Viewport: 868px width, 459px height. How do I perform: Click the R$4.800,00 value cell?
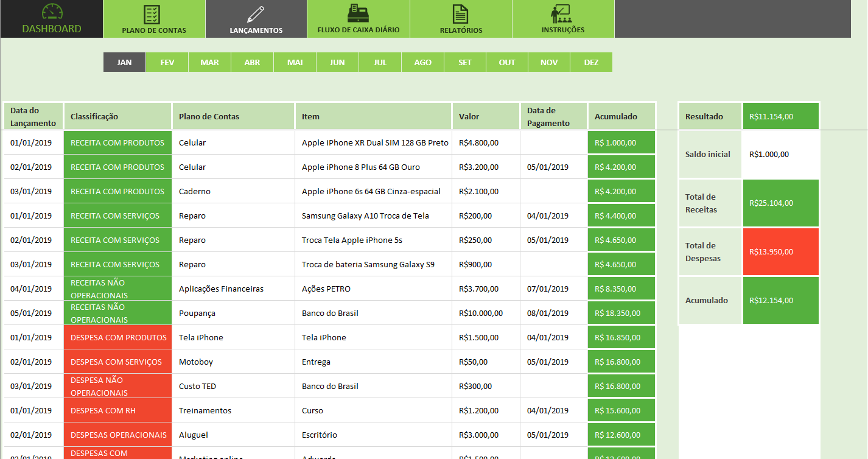tap(486, 142)
